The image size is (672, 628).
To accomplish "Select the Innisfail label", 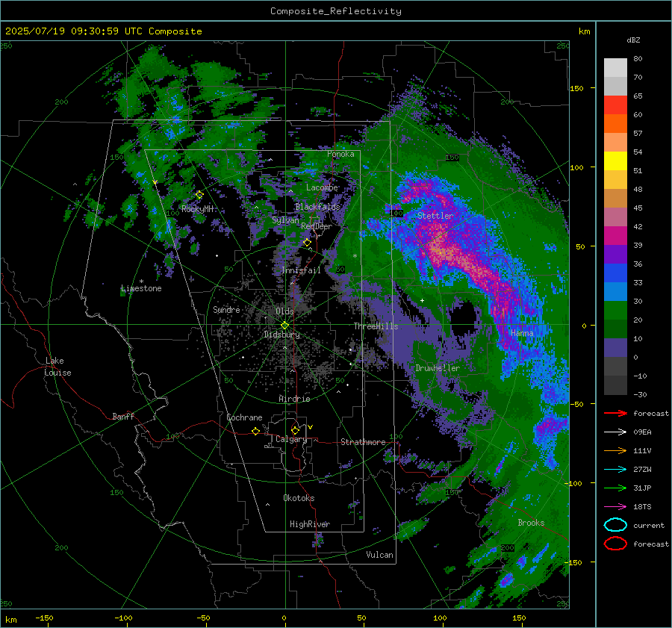I will pyautogui.click(x=301, y=270).
